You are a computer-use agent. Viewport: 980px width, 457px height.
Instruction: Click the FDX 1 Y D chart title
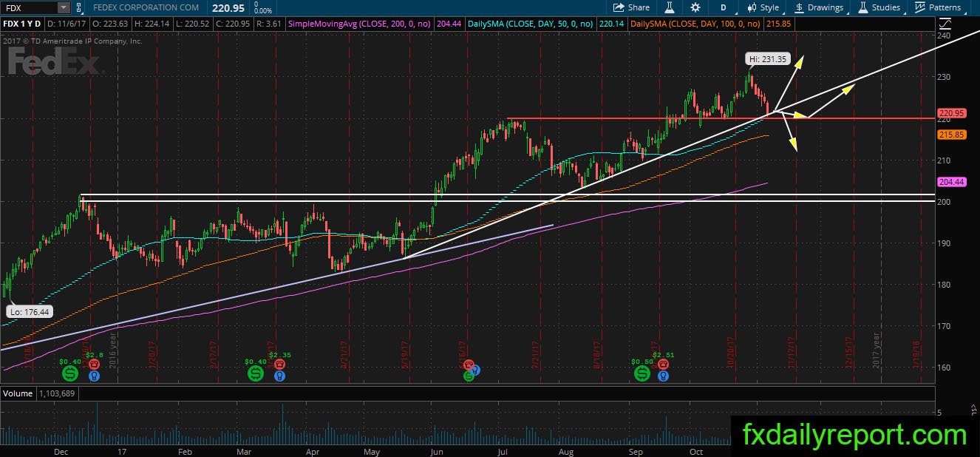pos(24,24)
